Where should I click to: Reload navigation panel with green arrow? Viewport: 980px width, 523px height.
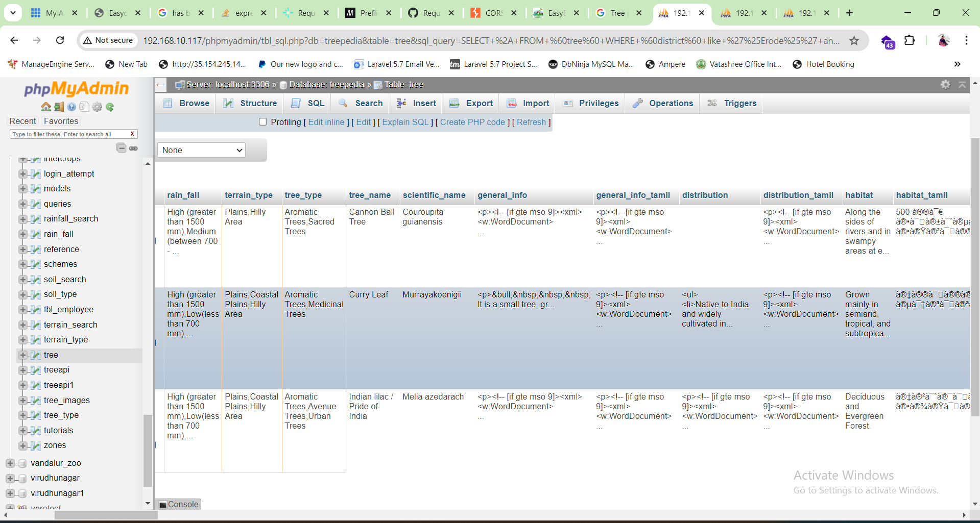[110, 107]
